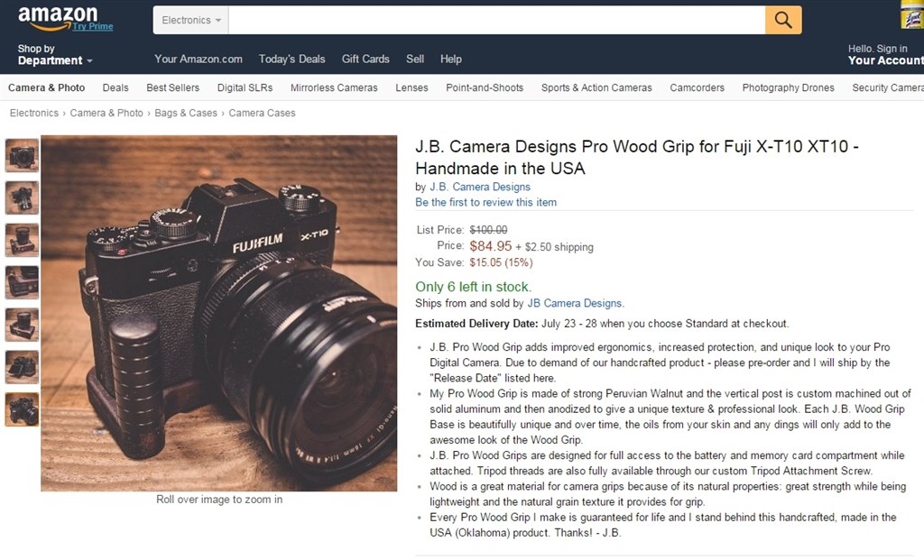Select the seventh product thumbnail
Viewport: 924px width, 560px height.
(23, 409)
